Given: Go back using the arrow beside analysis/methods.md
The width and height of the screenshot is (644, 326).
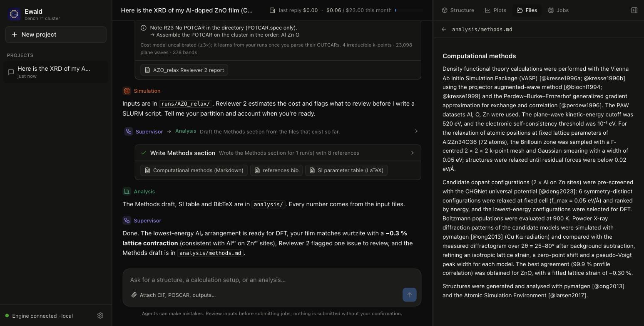Looking at the screenshot, I should pyautogui.click(x=444, y=30).
